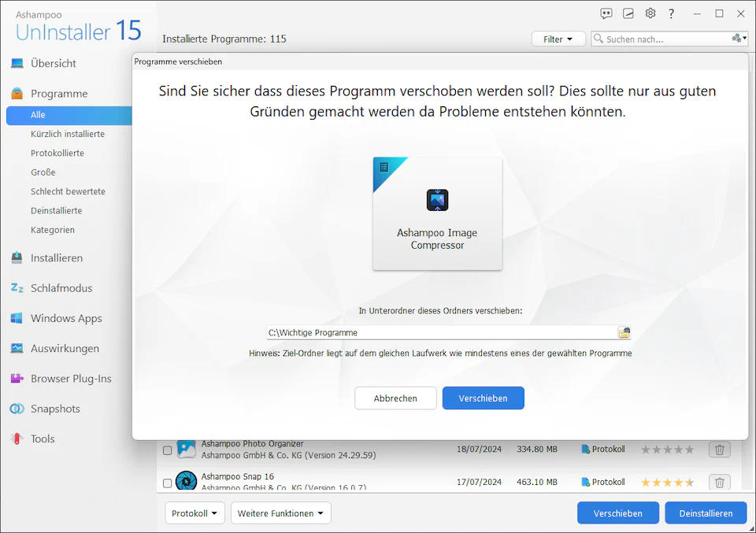Click size 463.10 MB of Snap 16
The width and height of the screenshot is (756, 533).
[537, 482]
